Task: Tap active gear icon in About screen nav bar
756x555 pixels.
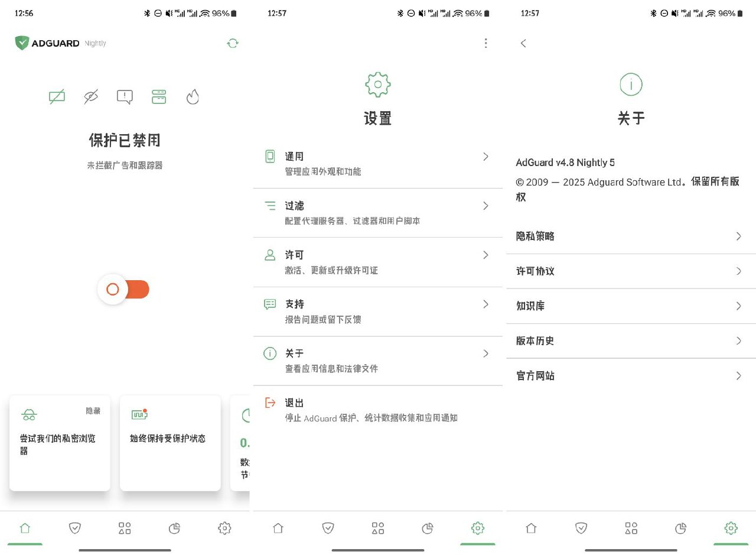Action: (x=731, y=528)
